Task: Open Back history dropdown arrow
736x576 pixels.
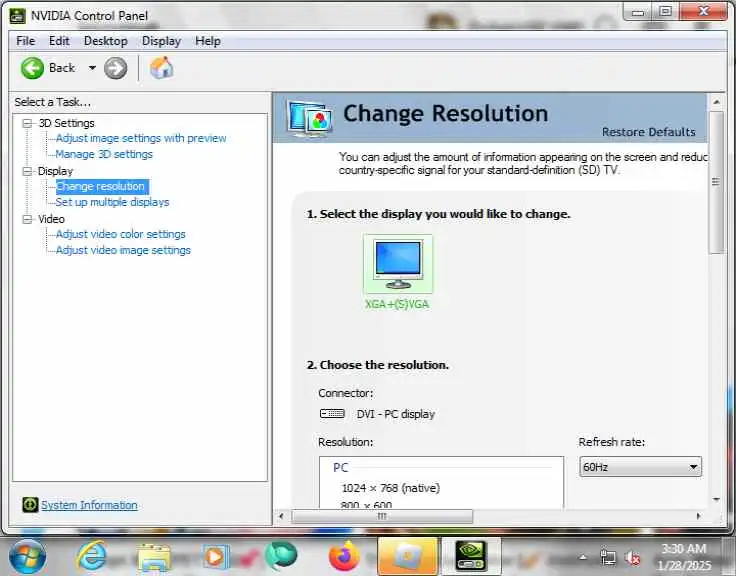Action: click(92, 68)
